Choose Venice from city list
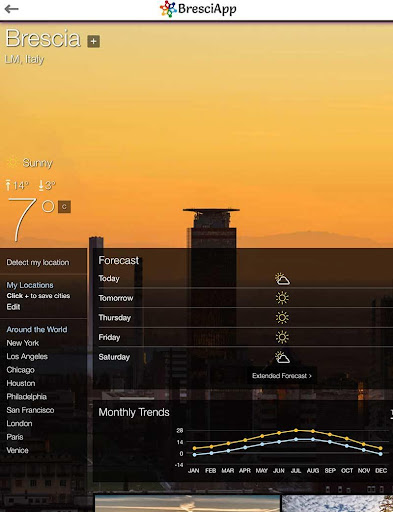This screenshot has width=393, height=512. click(x=17, y=450)
